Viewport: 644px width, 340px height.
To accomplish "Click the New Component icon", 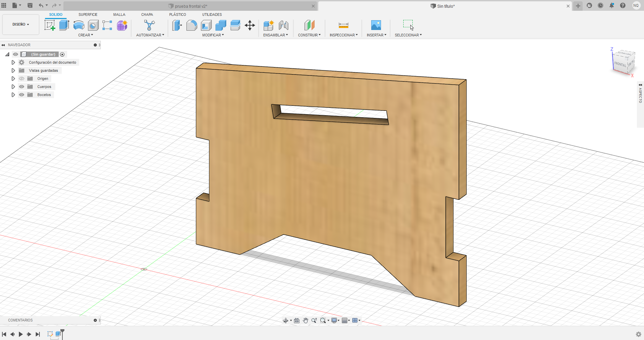I will [269, 25].
